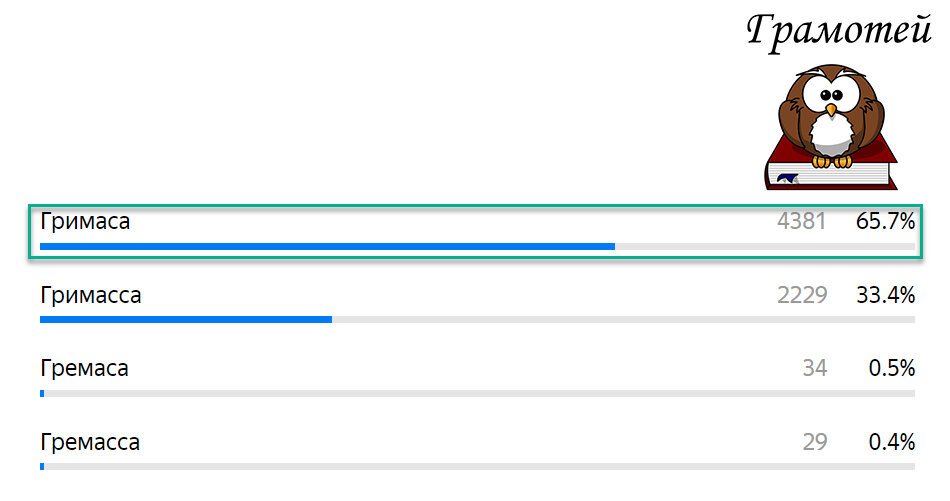
Task: Click the 0.5% percentage label
Action: point(892,368)
